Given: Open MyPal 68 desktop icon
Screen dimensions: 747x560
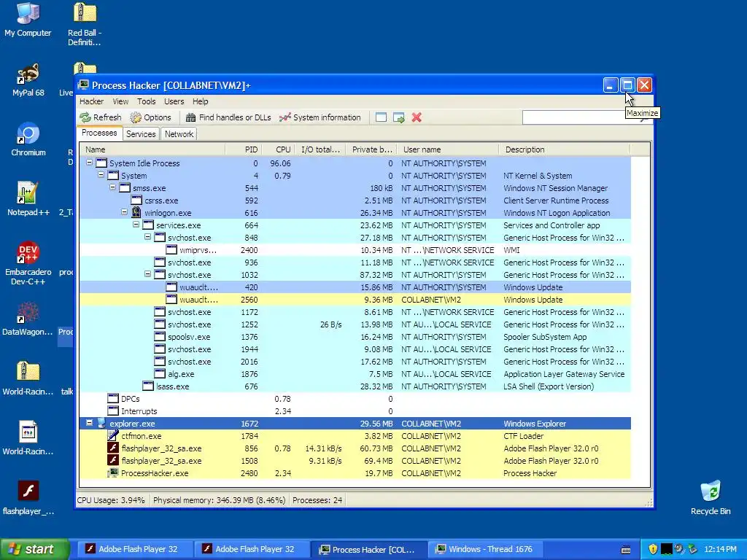Looking at the screenshot, I should pos(28,80).
